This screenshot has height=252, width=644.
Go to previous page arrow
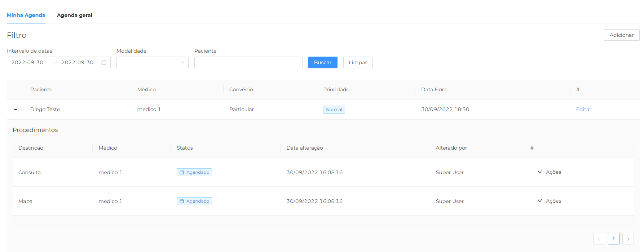coord(599,239)
